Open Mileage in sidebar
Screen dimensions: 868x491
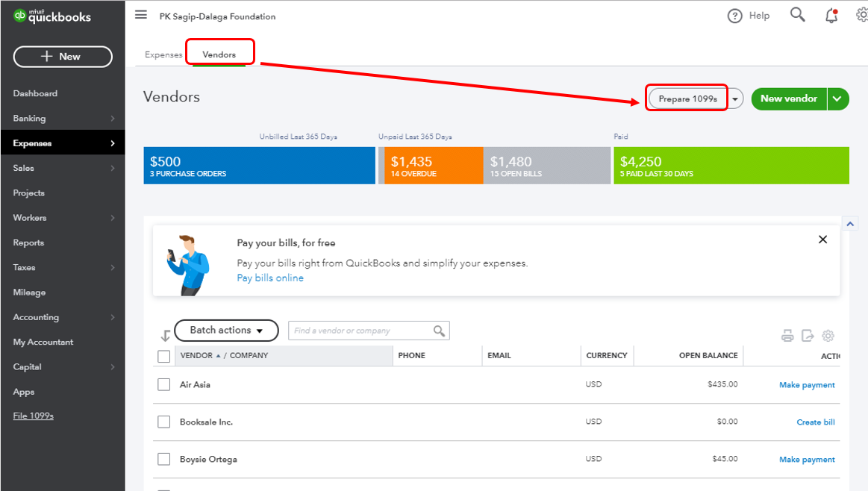coord(29,293)
